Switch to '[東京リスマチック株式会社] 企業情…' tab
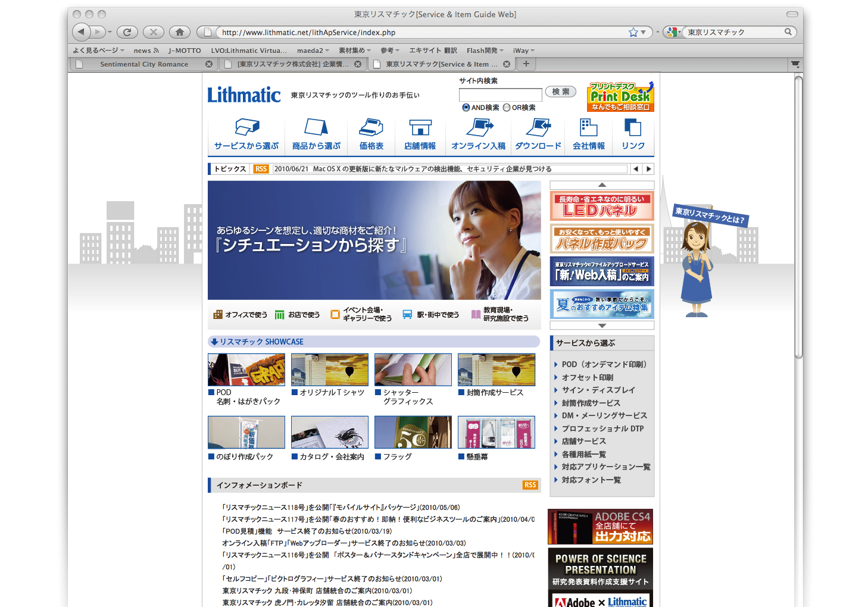Screen dimensions: 868x607 292,64
